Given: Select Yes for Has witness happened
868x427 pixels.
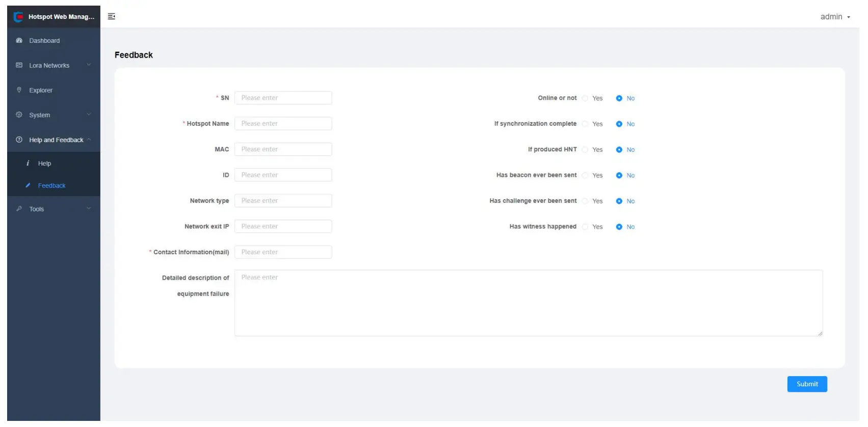Looking at the screenshot, I should click(585, 227).
